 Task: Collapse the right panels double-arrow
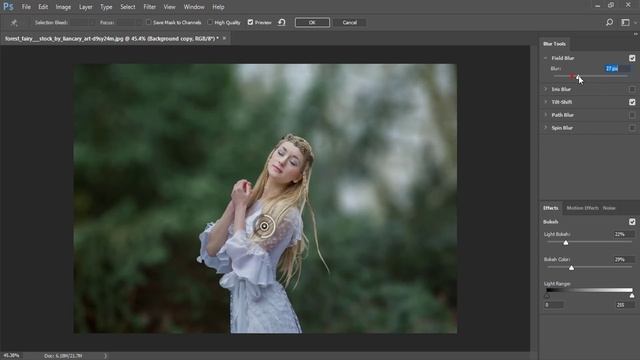point(636,34)
